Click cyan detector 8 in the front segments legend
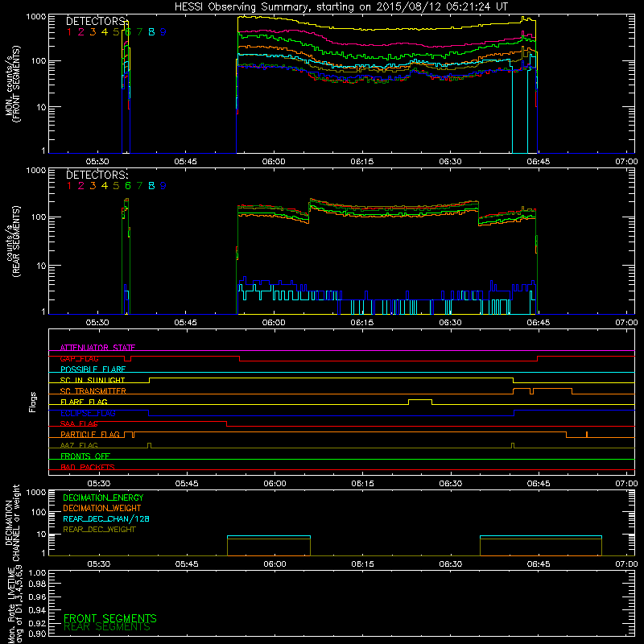Image resolution: width=644 pixels, height=644 pixels. [x=151, y=32]
